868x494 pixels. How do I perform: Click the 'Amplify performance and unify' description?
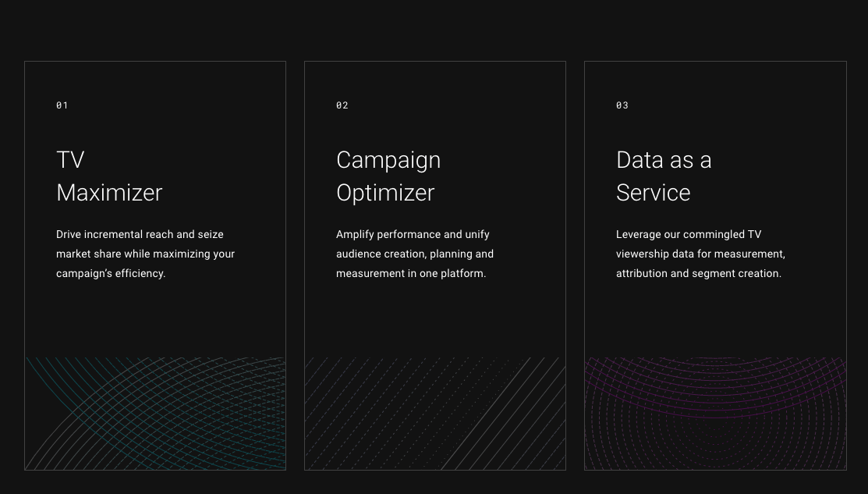[415, 254]
